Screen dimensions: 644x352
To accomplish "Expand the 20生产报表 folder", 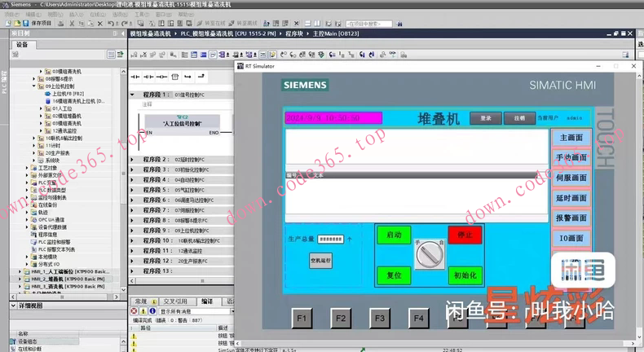I will (x=34, y=153).
